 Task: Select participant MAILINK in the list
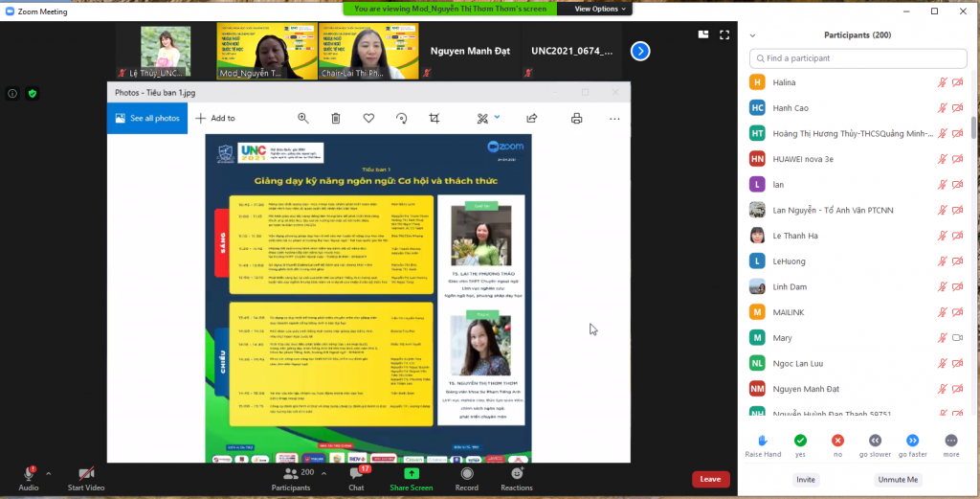[858, 312]
